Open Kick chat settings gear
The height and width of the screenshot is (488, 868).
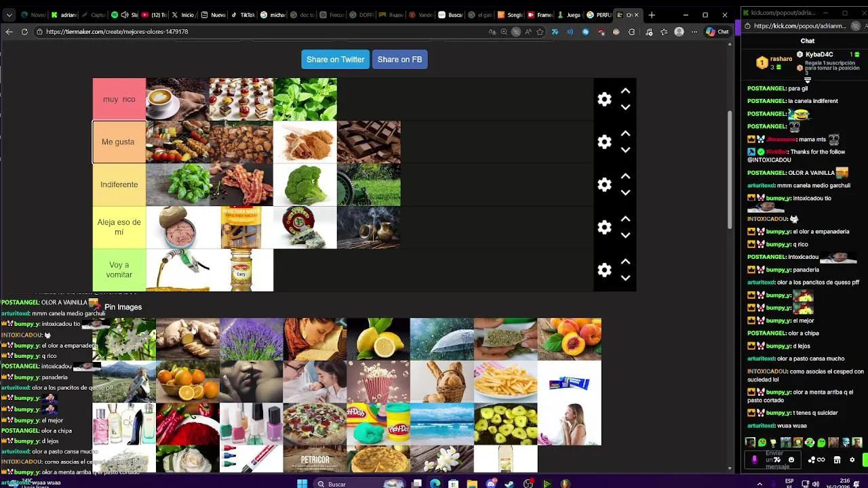click(852, 460)
